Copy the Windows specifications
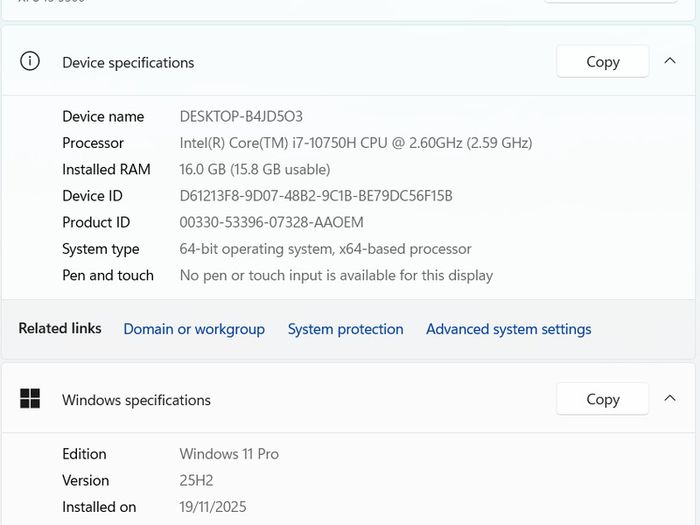Screen dimensions: 700x525 pyautogui.click(x=603, y=399)
